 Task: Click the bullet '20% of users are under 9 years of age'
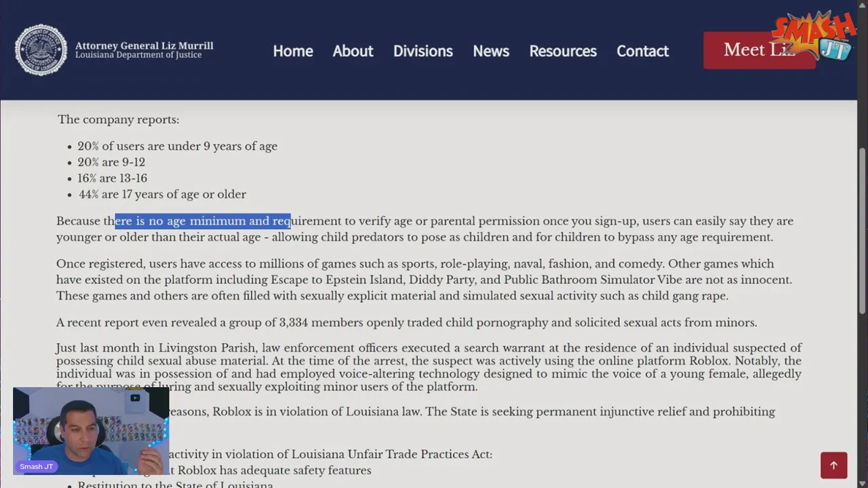click(177, 146)
